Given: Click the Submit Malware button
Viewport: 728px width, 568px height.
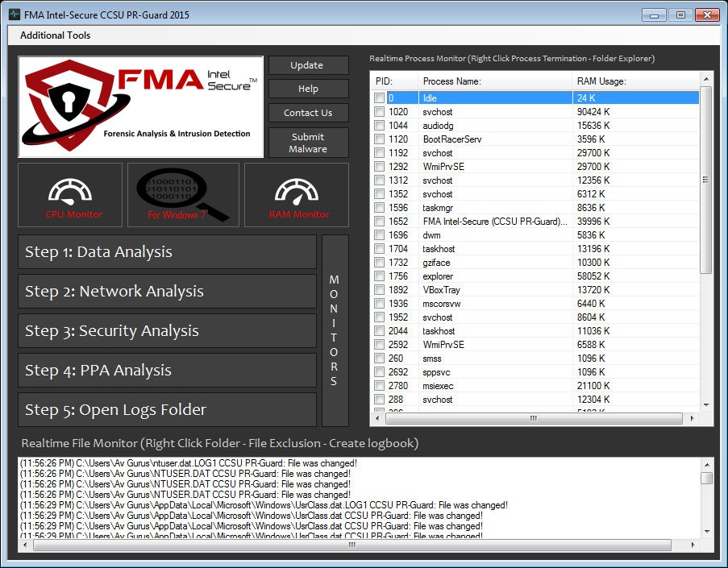Looking at the screenshot, I should pos(308,143).
